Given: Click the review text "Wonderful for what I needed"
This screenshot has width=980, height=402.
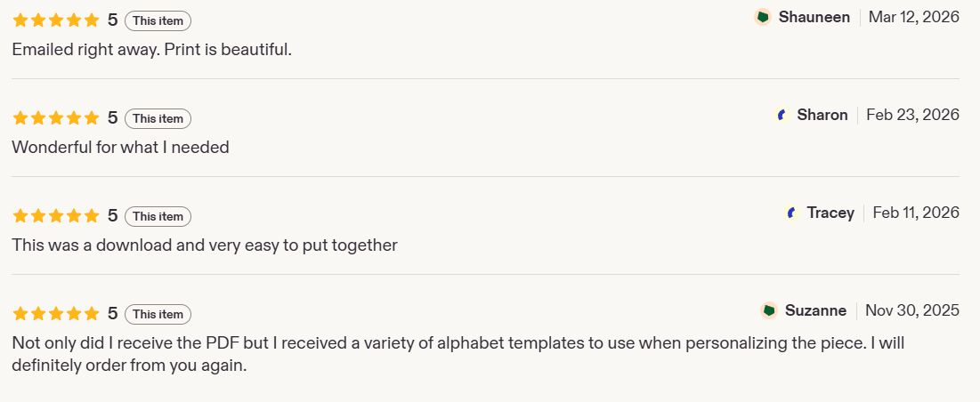Looking at the screenshot, I should 121,148.
